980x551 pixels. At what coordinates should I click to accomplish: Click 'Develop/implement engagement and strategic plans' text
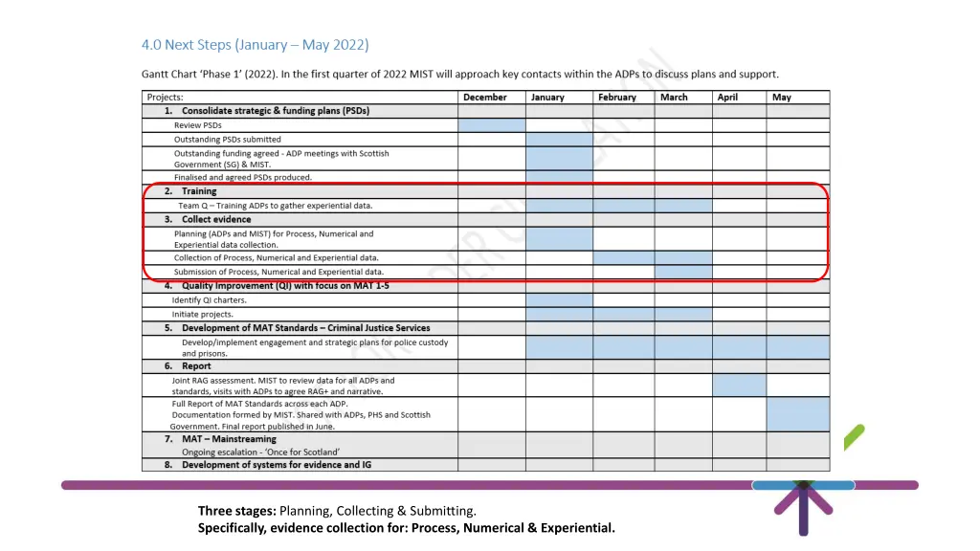(315, 348)
